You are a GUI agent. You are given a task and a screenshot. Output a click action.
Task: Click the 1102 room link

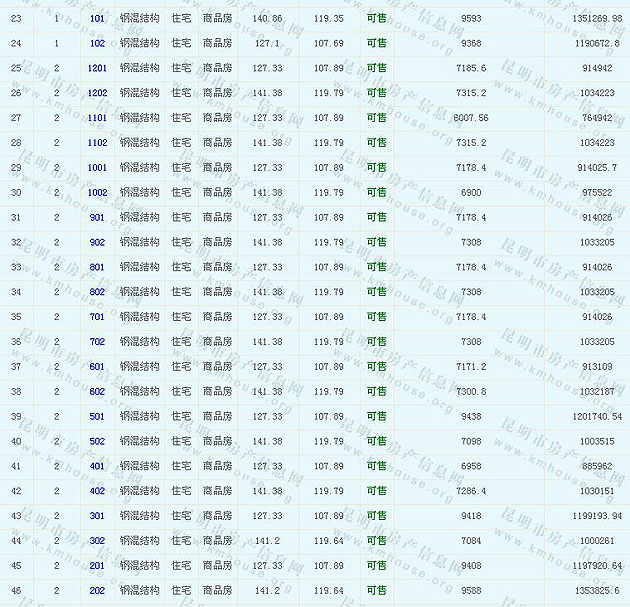97,143
